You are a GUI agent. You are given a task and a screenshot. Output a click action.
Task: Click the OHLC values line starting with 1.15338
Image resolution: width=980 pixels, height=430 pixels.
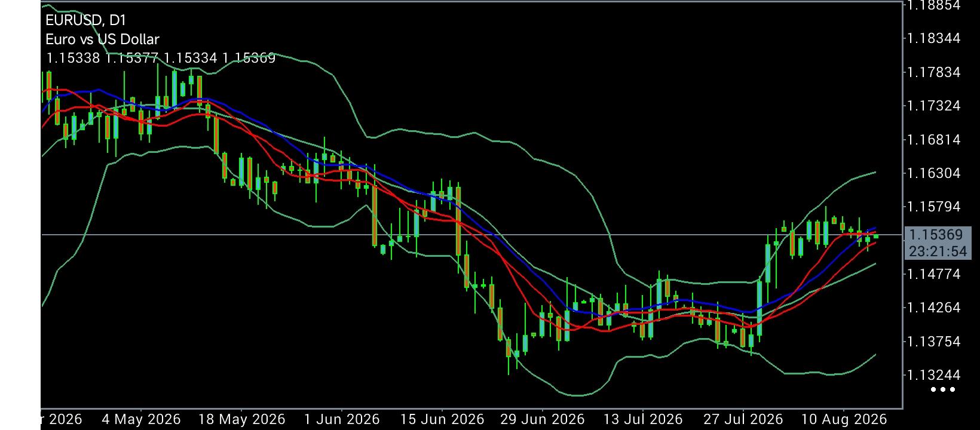click(161, 58)
